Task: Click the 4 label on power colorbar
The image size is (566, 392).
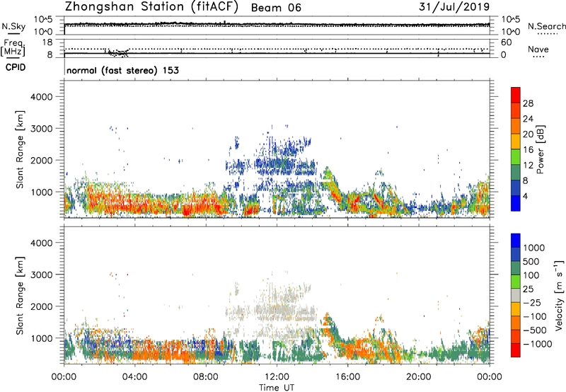Action: tap(526, 197)
